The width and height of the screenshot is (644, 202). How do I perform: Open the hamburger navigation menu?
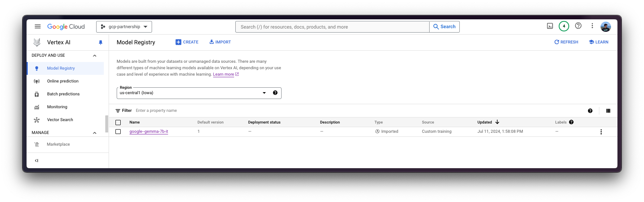click(x=37, y=27)
